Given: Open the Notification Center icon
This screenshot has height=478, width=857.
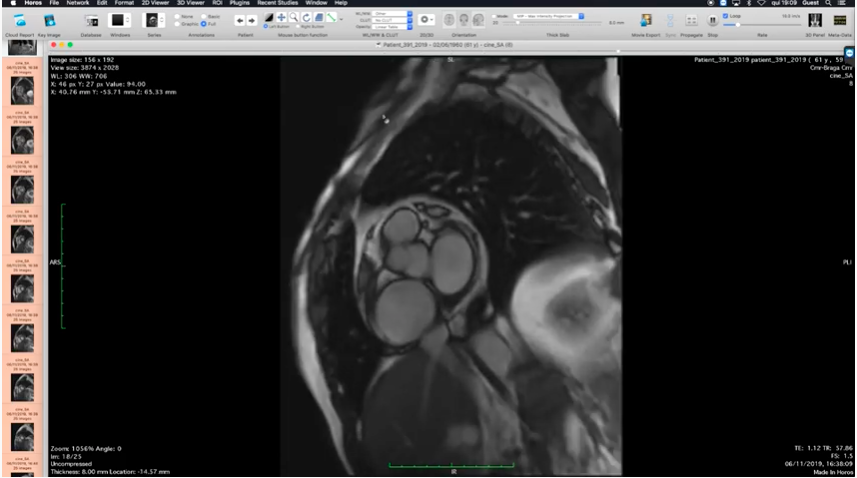Looking at the screenshot, I should (x=842, y=3).
